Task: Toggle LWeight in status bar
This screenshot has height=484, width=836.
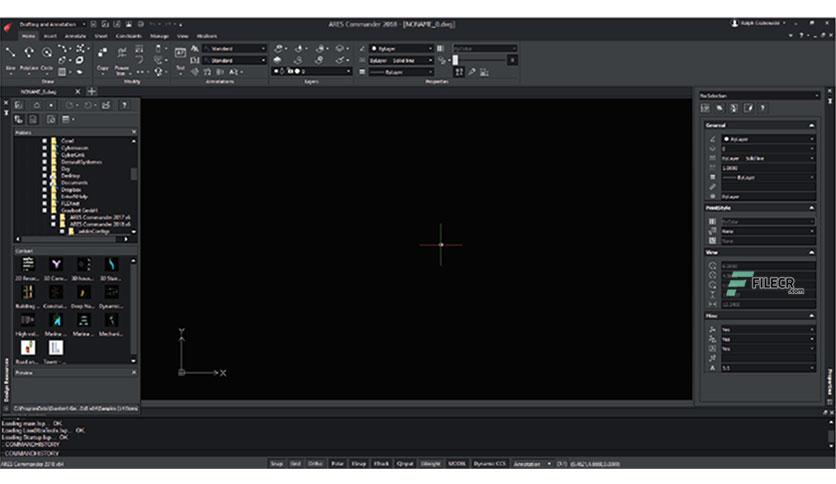Action: 430,464
